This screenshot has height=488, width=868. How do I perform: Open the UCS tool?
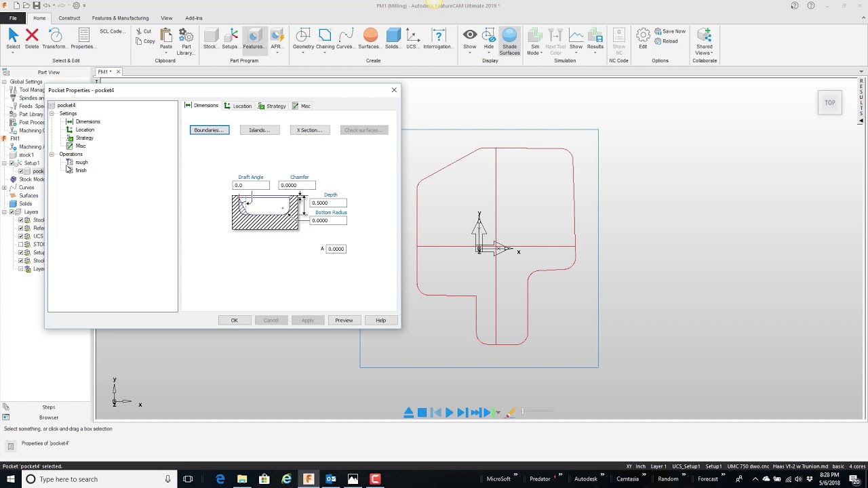tap(412, 39)
